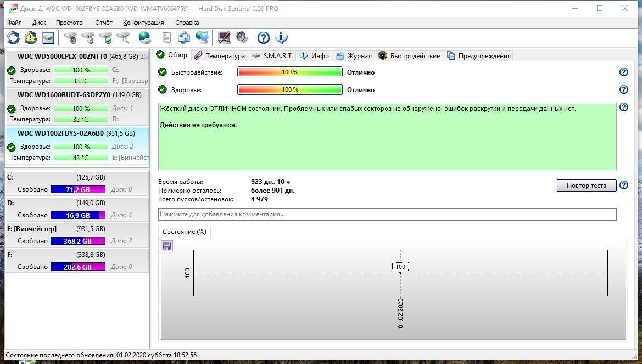This screenshot has width=642, height=364.
Task: Click the Hard Disk Sentinel title bar app icon
Action: pyautogui.click(x=13, y=8)
